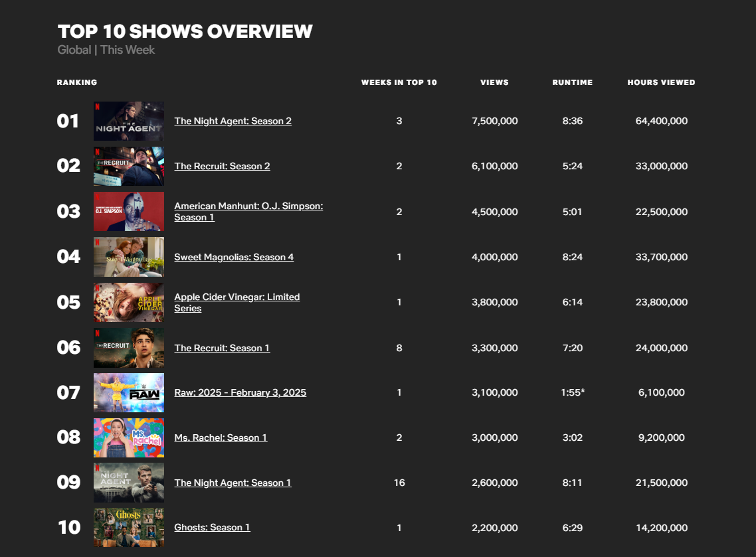
Task: Click the 2,600,000 views value
Action: (x=495, y=483)
